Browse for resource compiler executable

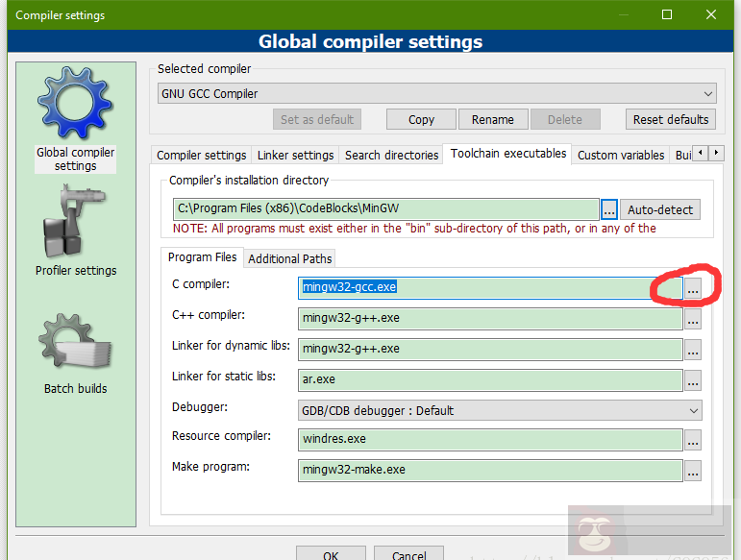[x=693, y=440]
